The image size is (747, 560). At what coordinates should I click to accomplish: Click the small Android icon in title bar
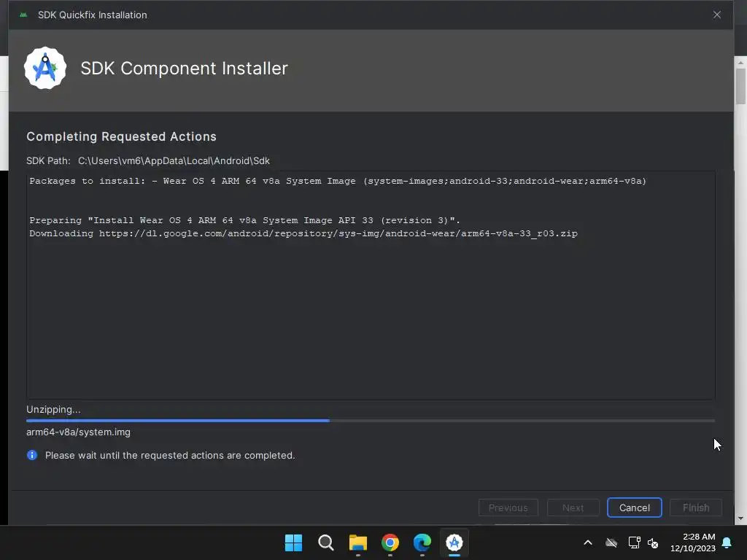(x=23, y=15)
